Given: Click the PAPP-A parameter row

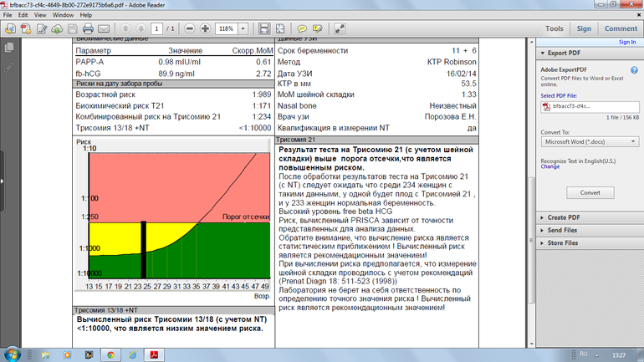Looking at the screenshot, I should coord(173,62).
